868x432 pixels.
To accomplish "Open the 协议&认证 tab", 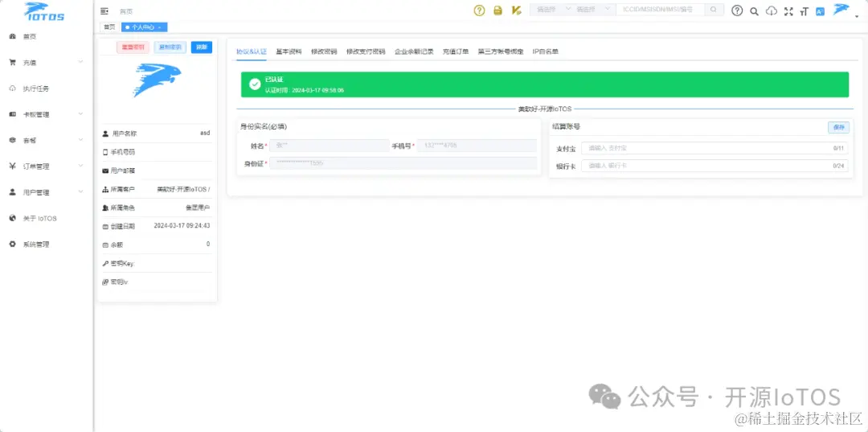I will coord(252,51).
